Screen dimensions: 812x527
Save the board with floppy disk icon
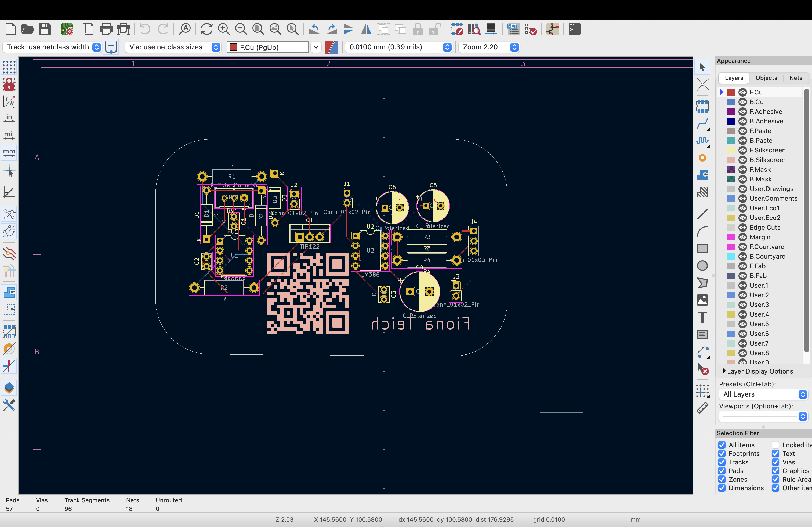tap(45, 29)
